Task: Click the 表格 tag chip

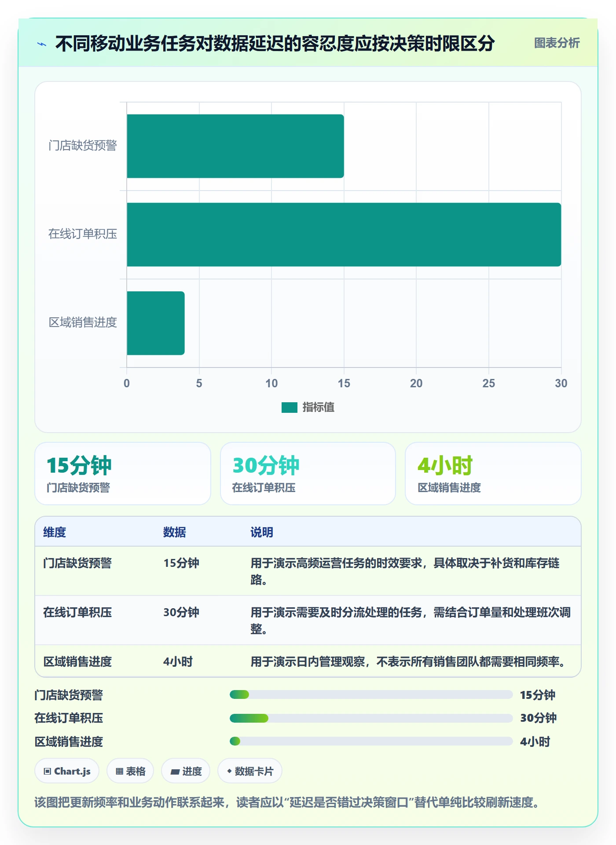Action: click(x=130, y=771)
